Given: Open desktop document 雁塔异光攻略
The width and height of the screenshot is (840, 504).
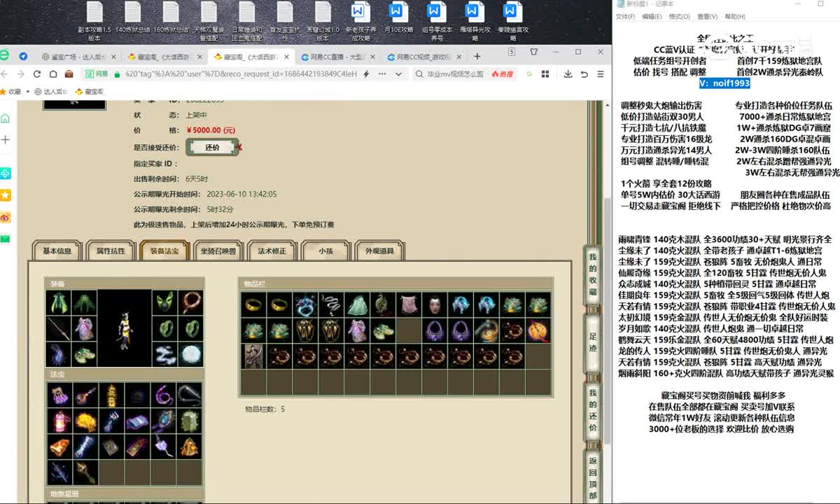Looking at the screenshot, I should tap(475, 22).
